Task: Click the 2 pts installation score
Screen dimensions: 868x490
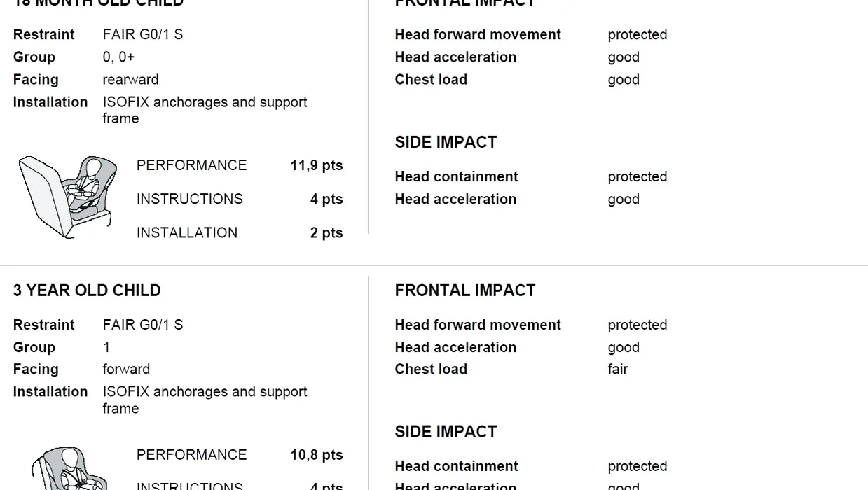Action: 326,232
